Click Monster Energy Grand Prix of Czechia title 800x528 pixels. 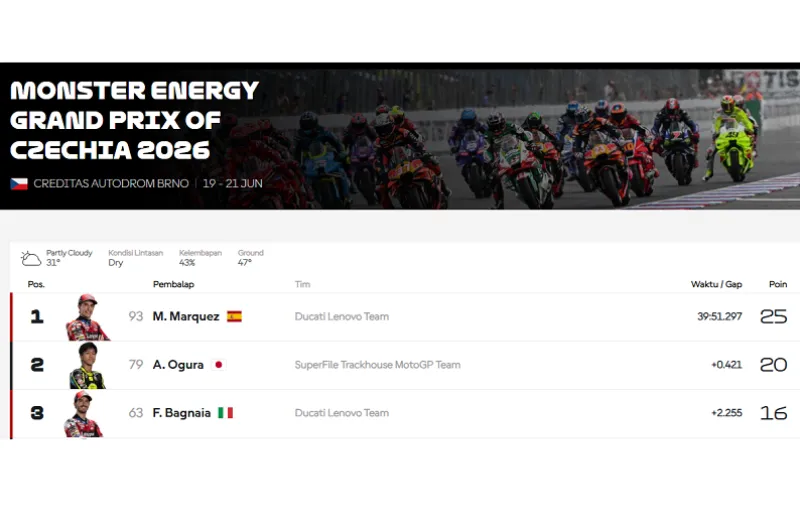tap(135, 120)
